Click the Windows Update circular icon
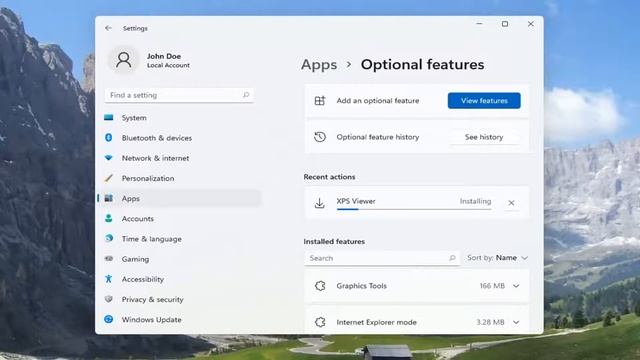 pyautogui.click(x=109, y=319)
